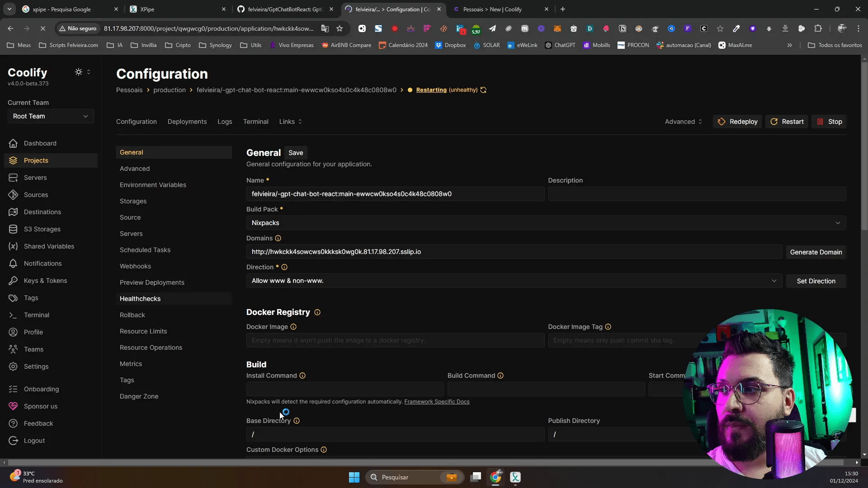The image size is (868, 488).
Task: Click Generate Domain button
Action: pyautogui.click(x=816, y=252)
